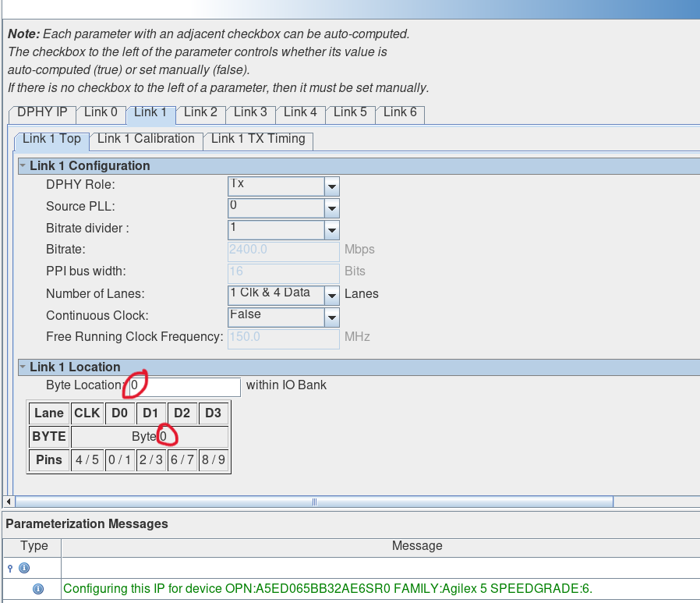The height and width of the screenshot is (603, 700).
Task: Open the DPHY Role dropdown
Action: (332, 186)
